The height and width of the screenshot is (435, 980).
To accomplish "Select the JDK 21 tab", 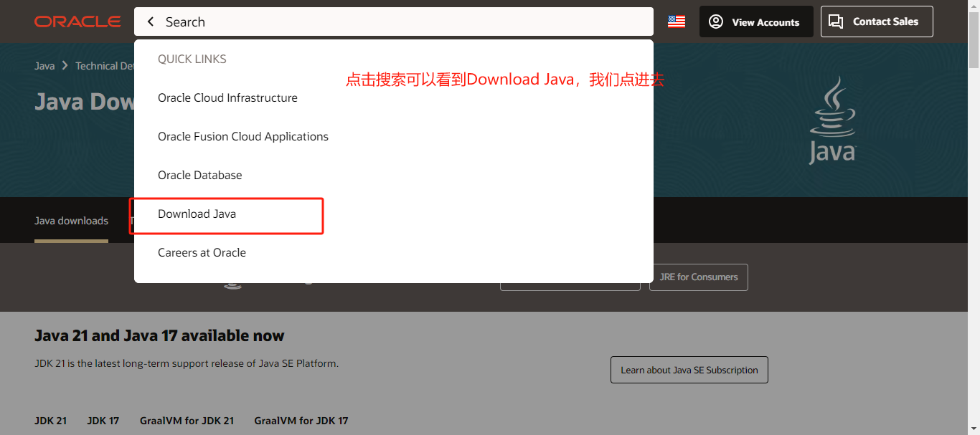I will point(50,421).
